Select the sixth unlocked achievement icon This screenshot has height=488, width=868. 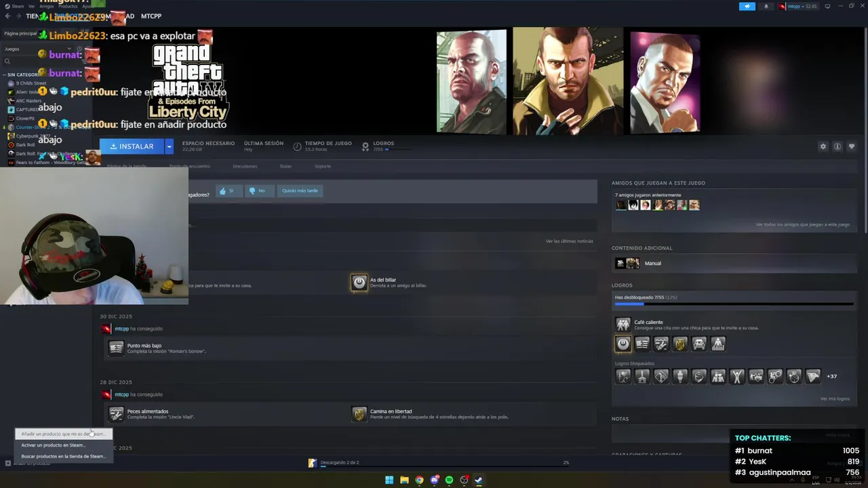(x=717, y=344)
